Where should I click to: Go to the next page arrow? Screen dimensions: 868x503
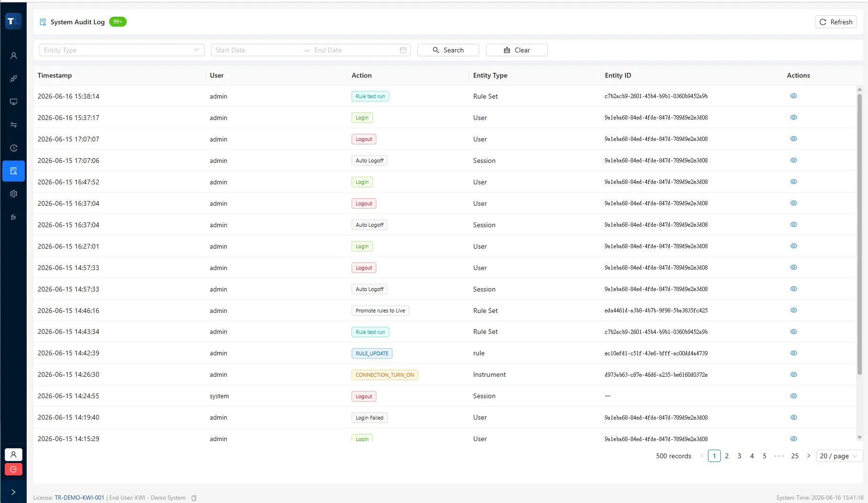point(808,456)
